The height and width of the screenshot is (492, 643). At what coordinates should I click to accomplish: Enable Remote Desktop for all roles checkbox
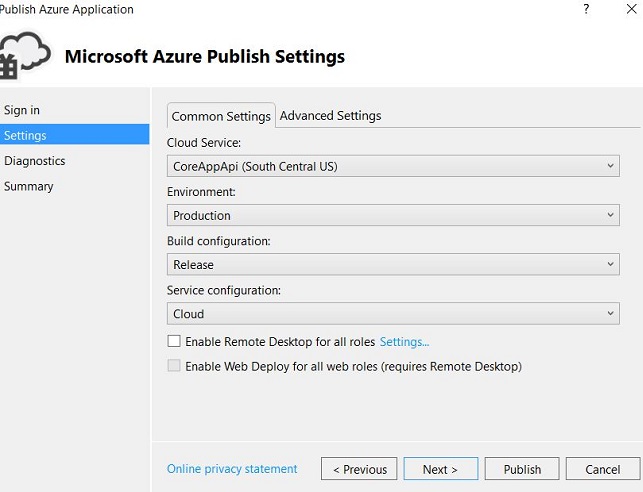(x=175, y=342)
